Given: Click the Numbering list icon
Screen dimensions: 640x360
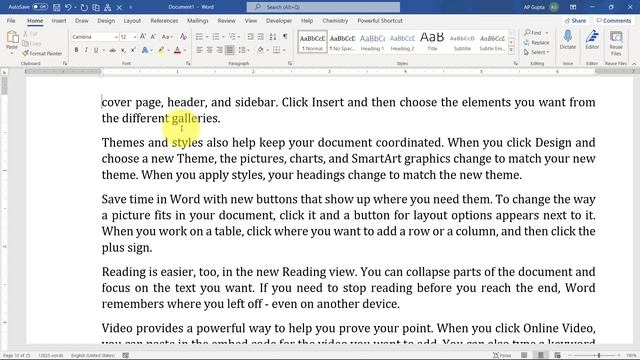Looking at the screenshot, I should point(216,37).
